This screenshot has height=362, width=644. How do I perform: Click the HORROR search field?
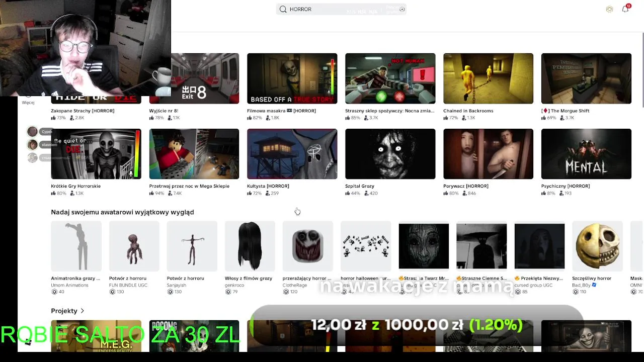coord(341,9)
